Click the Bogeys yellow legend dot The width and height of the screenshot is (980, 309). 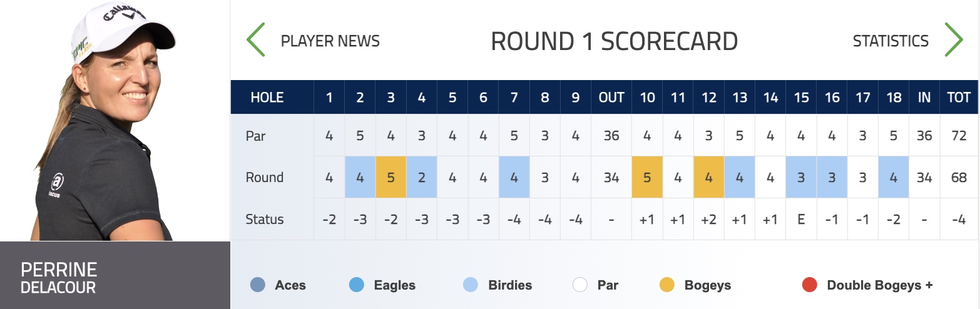click(667, 285)
